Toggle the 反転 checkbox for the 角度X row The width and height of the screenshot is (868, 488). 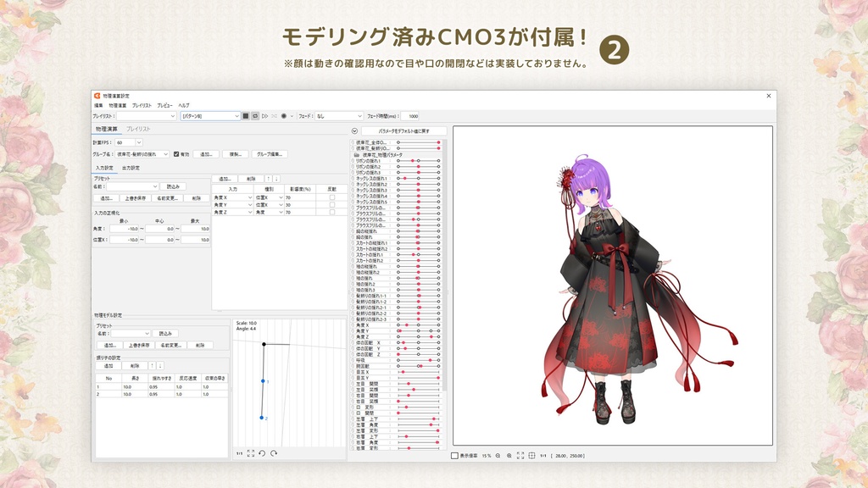(x=332, y=196)
